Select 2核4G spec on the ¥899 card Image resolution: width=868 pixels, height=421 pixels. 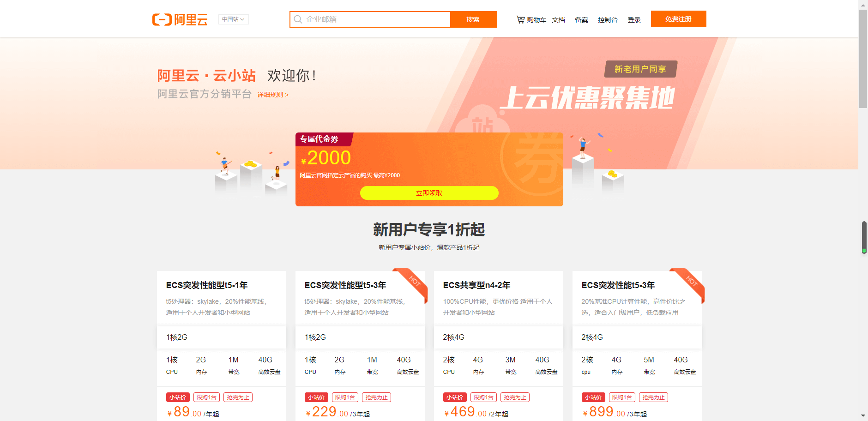(x=637, y=337)
